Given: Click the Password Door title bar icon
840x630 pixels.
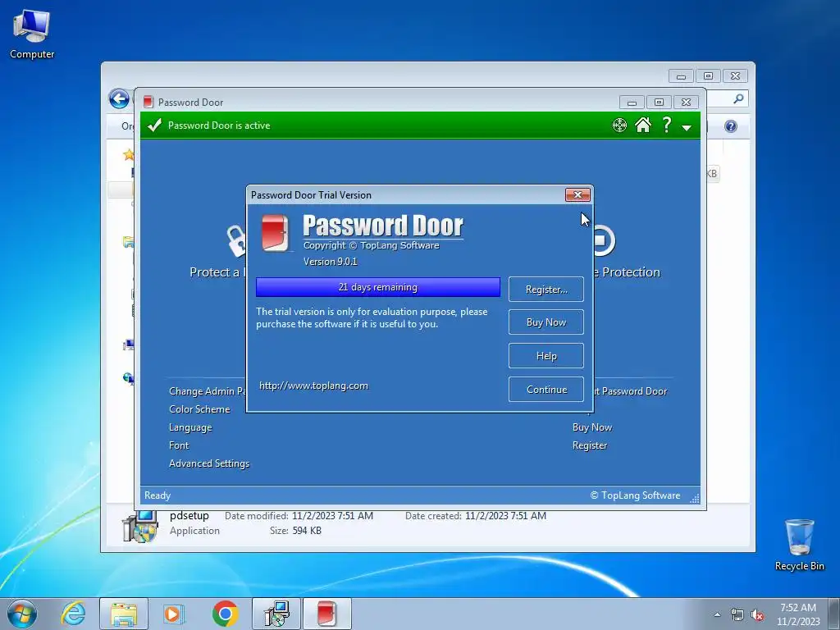Looking at the screenshot, I should point(148,102).
